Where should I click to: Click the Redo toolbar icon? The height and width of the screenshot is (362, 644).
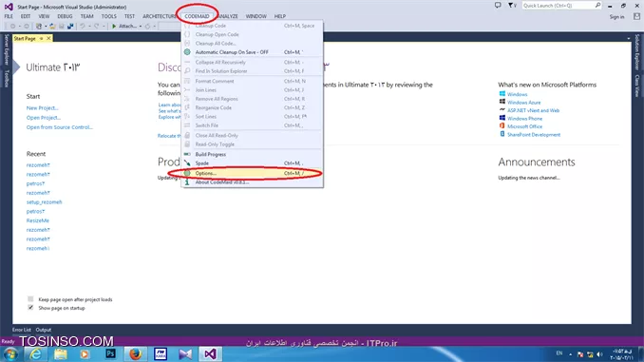pyautogui.click(x=97, y=27)
